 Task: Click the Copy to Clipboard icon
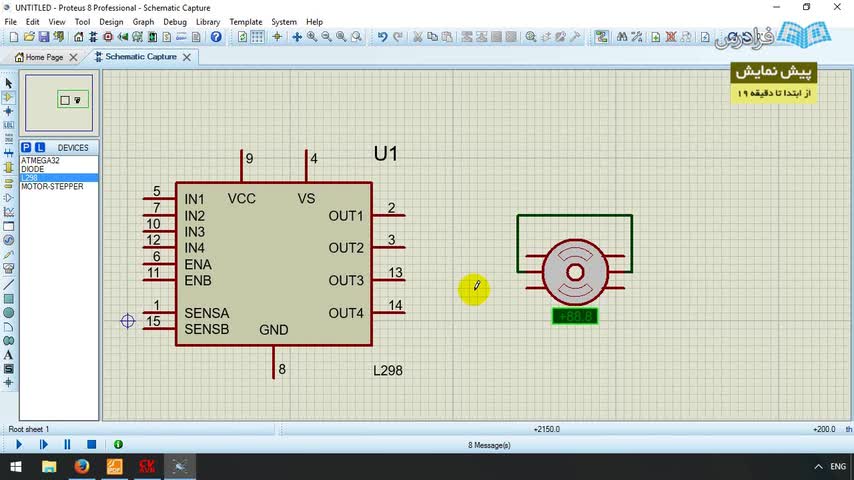click(x=432, y=37)
